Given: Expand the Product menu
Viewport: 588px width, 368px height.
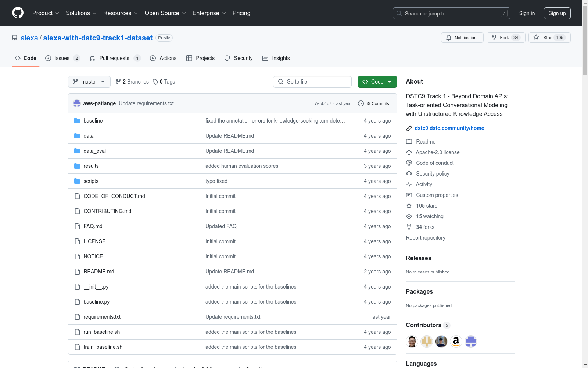Looking at the screenshot, I should point(46,13).
